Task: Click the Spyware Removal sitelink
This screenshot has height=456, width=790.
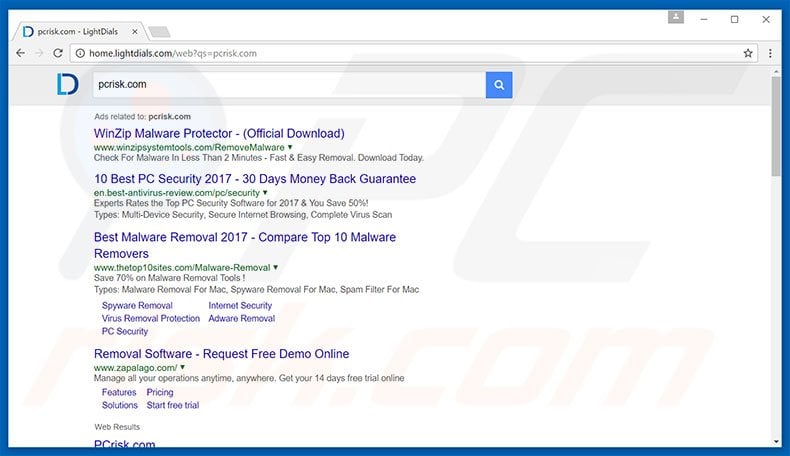Action: click(x=137, y=305)
